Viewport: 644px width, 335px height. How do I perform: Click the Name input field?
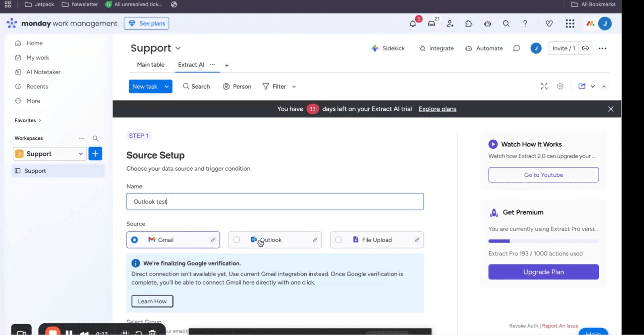tap(275, 202)
